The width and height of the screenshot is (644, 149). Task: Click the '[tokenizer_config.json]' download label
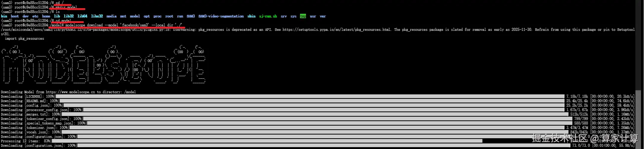pos(47,119)
